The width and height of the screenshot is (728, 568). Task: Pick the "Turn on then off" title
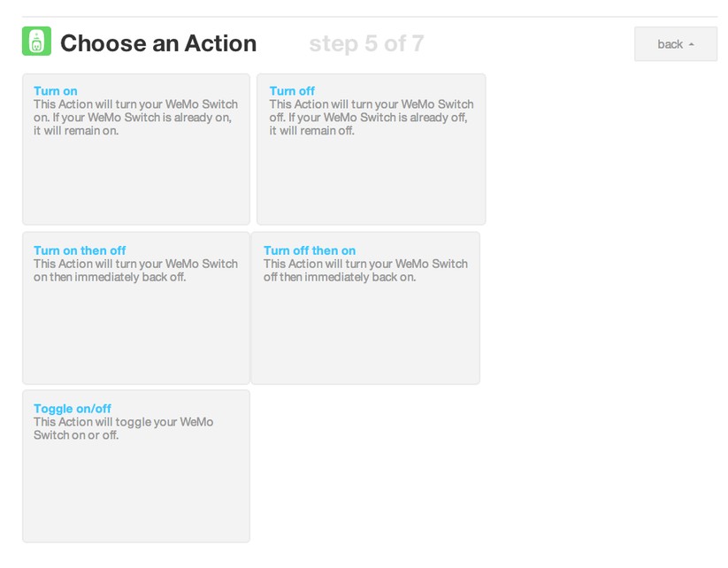[x=80, y=250]
